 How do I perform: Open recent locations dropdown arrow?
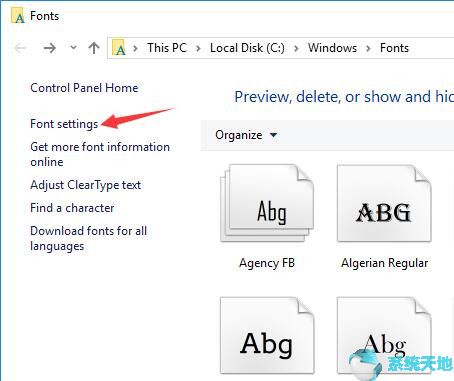click(x=73, y=48)
